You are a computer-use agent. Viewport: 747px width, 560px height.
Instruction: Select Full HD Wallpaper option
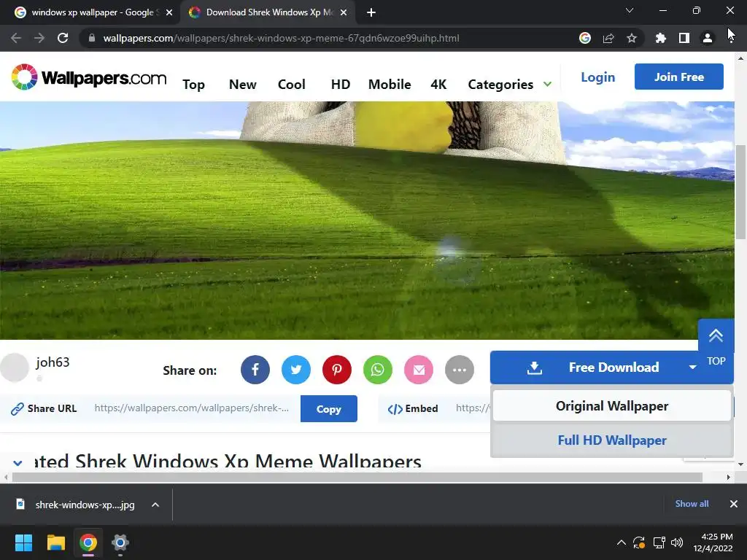coord(612,440)
